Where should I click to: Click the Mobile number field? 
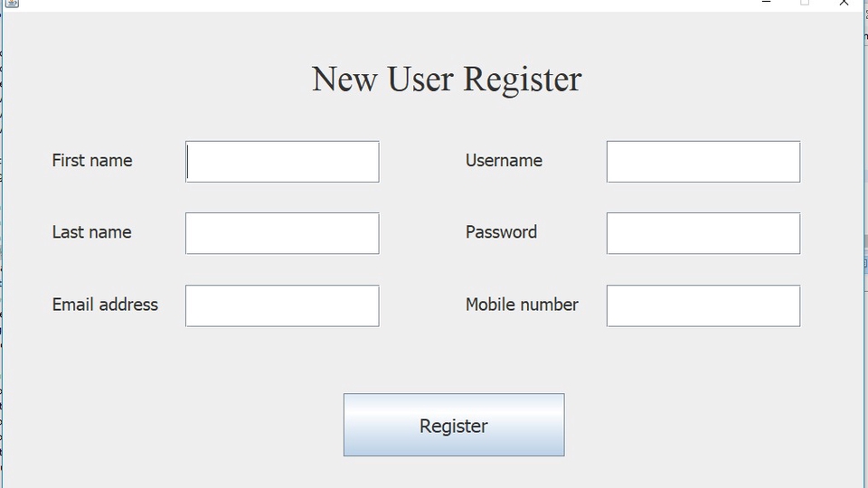[x=703, y=305]
